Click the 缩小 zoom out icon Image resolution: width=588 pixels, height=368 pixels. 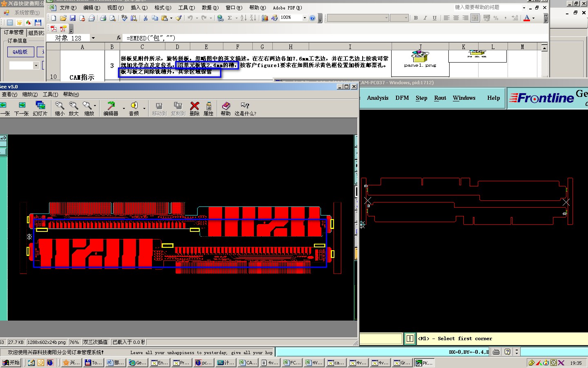click(x=60, y=106)
